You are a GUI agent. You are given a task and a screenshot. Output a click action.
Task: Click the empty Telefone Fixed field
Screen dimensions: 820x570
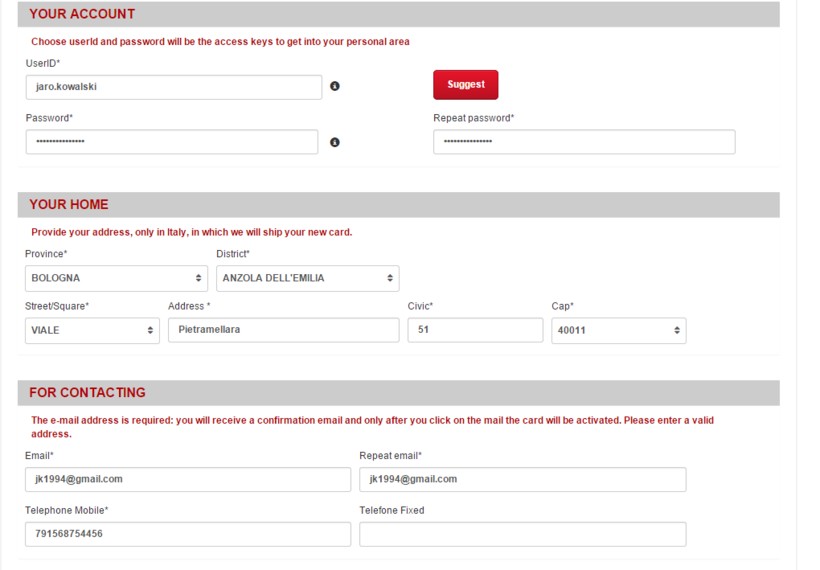(523, 534)
